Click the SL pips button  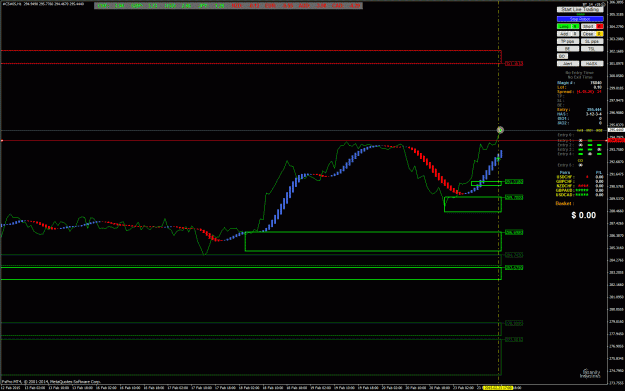(592, 41)
